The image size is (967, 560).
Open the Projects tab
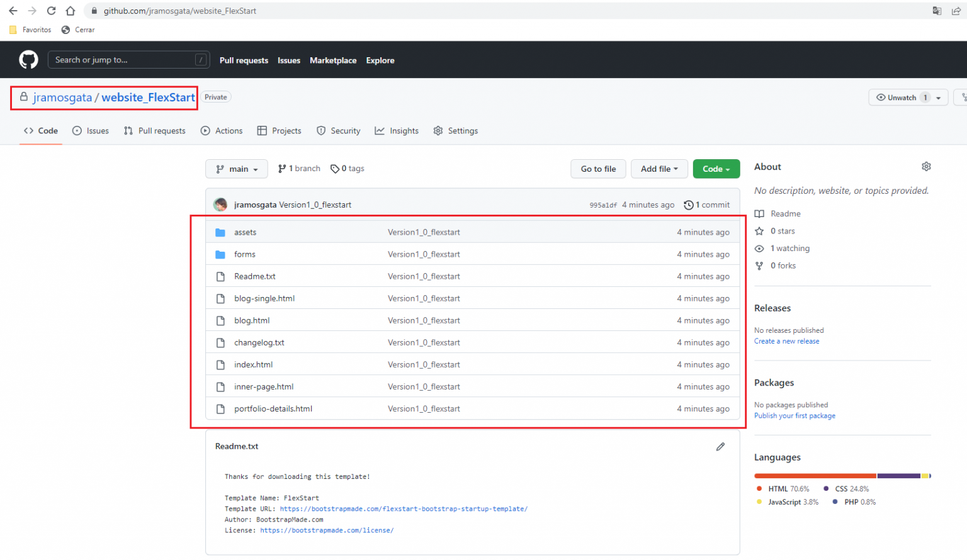click(280, 131)
